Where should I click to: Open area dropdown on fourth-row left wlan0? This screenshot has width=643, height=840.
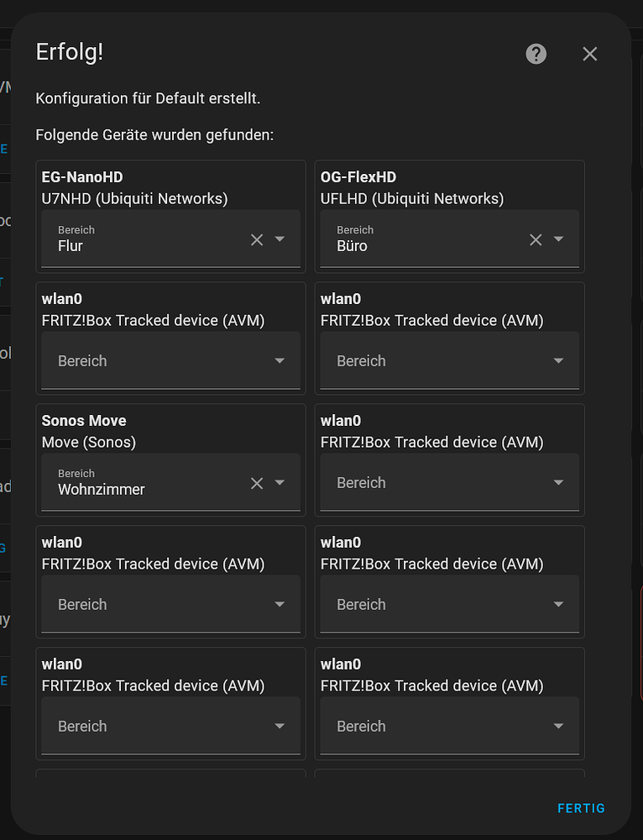click(x=280, y=604)
